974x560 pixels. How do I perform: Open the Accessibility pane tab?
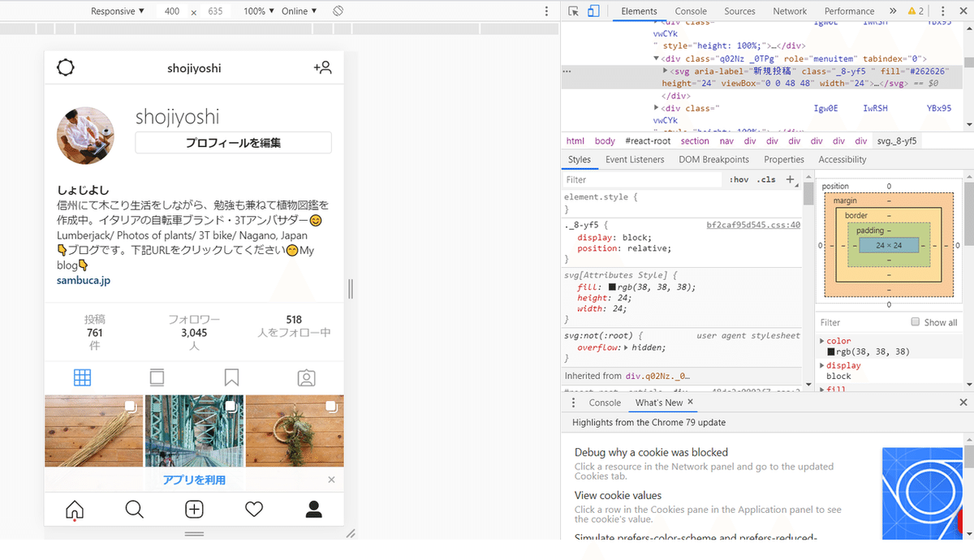point(843,160)
